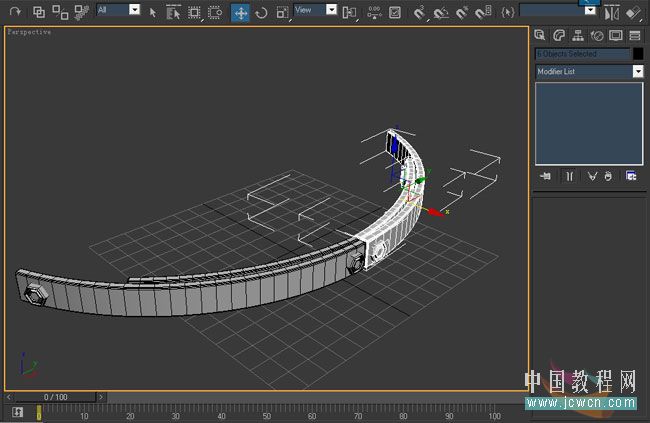
Task: Click the Make Unique icon
Action: pos(592,177)
